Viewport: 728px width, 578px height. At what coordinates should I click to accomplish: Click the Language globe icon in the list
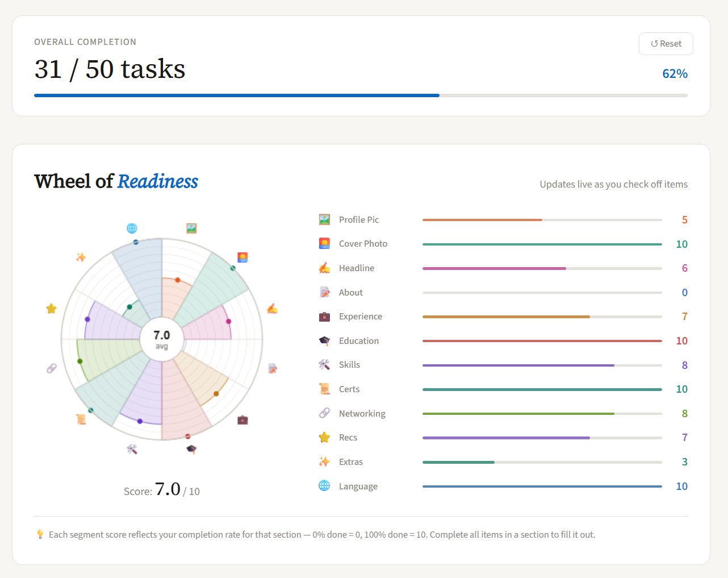pos(324,486)
